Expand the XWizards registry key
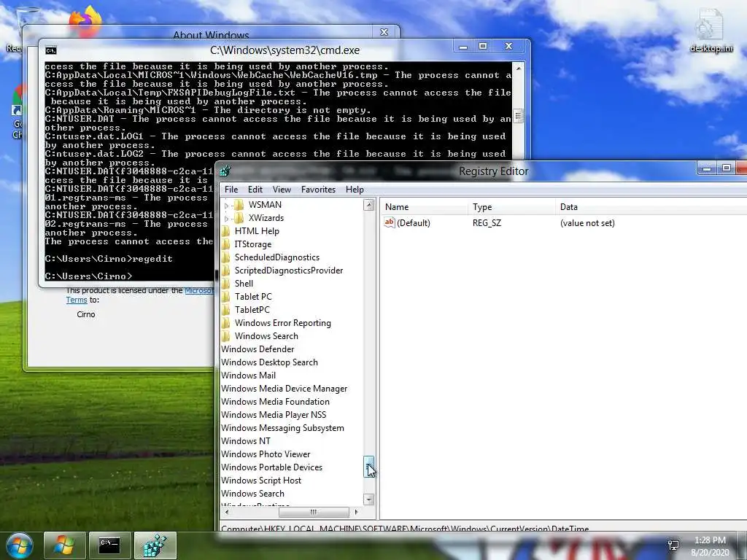Screen dimensions: 747x560 227,219
